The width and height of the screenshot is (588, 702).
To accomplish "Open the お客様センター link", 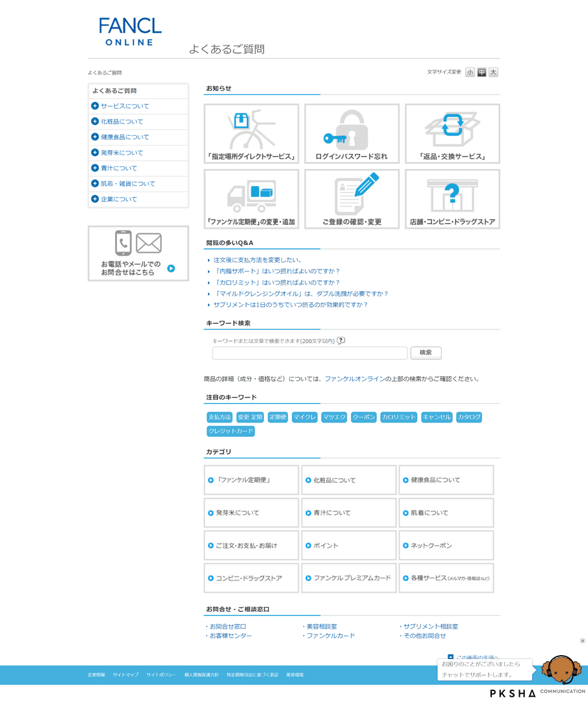I will point(231,636).
